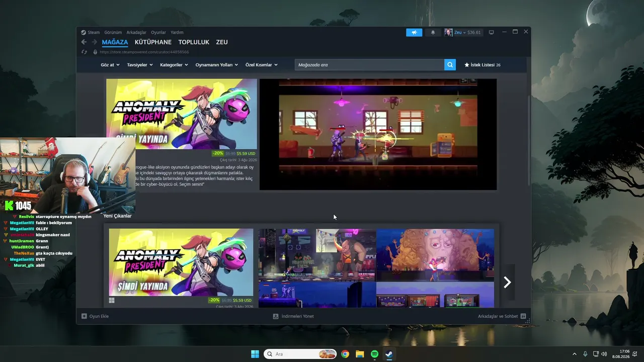The height and width of the screenshot is (362, 644).
Task: Reload the store page with refresh icon
Action: 84,52
